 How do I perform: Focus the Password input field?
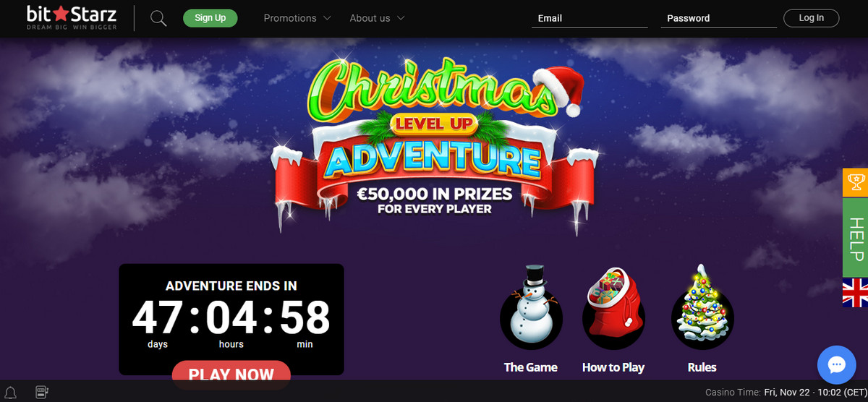(x=719, y=18)
